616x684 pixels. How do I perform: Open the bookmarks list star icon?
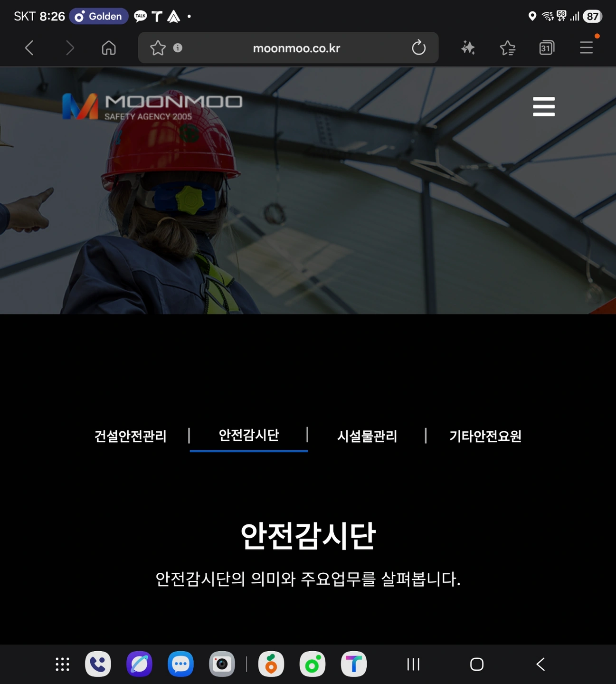click(x=508, y=47)
